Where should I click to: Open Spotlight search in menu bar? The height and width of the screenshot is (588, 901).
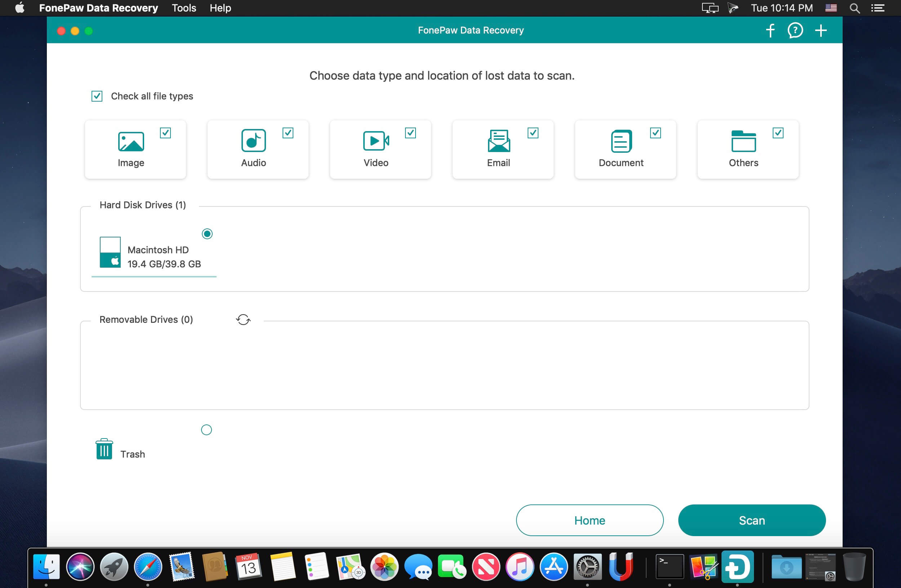855,8
